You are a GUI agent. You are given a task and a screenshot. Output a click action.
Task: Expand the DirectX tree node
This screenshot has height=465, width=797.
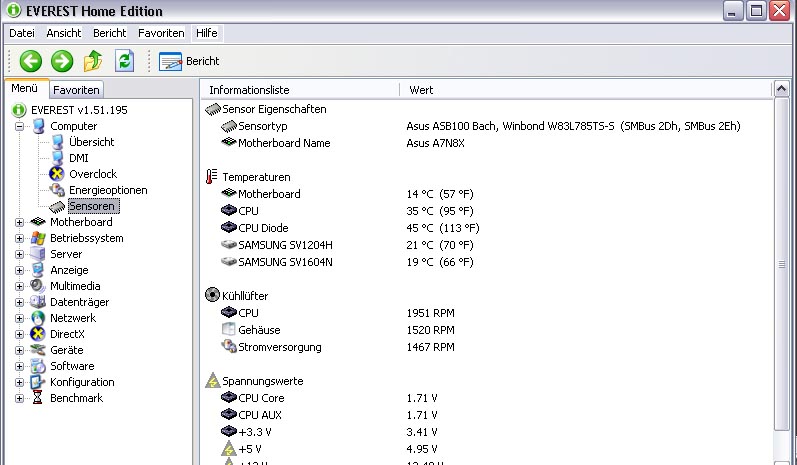coord(19,334)
